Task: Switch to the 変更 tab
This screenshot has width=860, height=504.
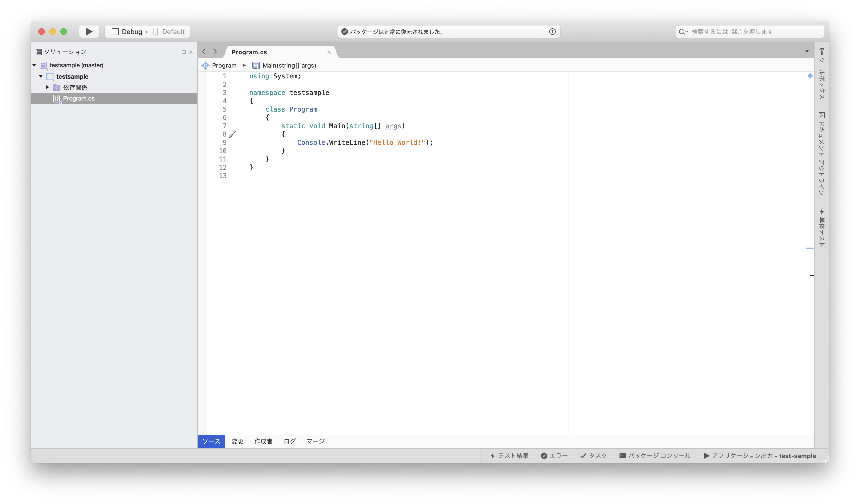Action: pyautogui.click(x=237, y=441)
